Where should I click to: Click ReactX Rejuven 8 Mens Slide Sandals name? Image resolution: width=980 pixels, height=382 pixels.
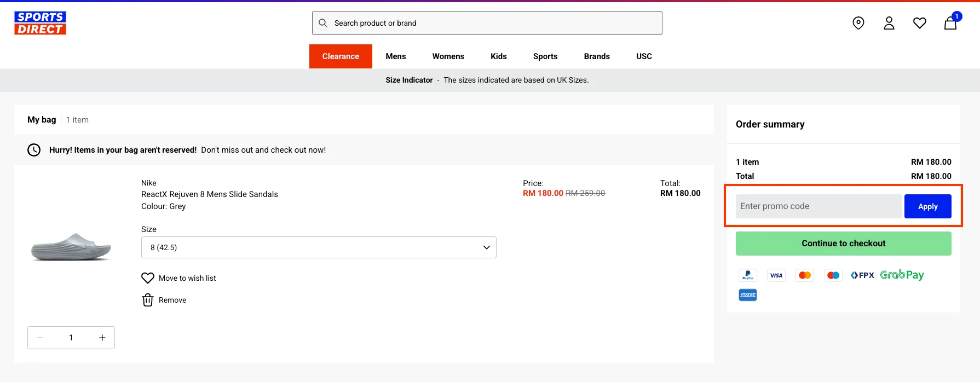[x=210, y=194]
